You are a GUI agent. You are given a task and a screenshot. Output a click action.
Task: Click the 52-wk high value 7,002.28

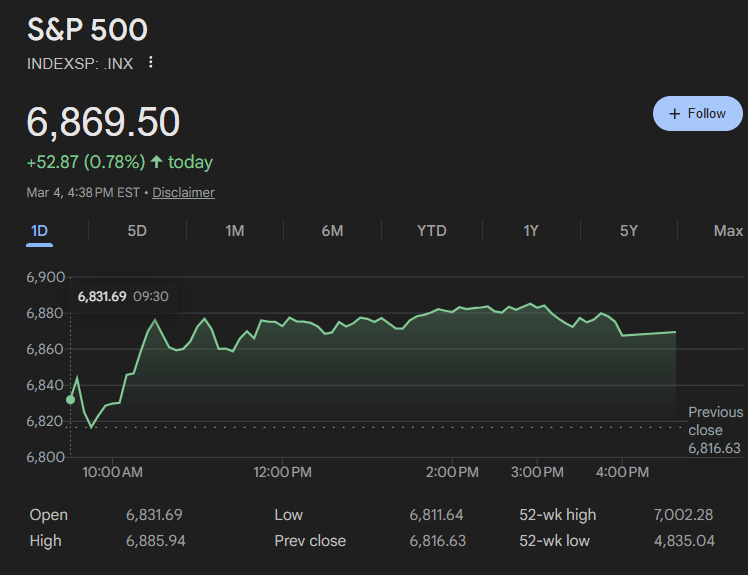click(683, 515)
